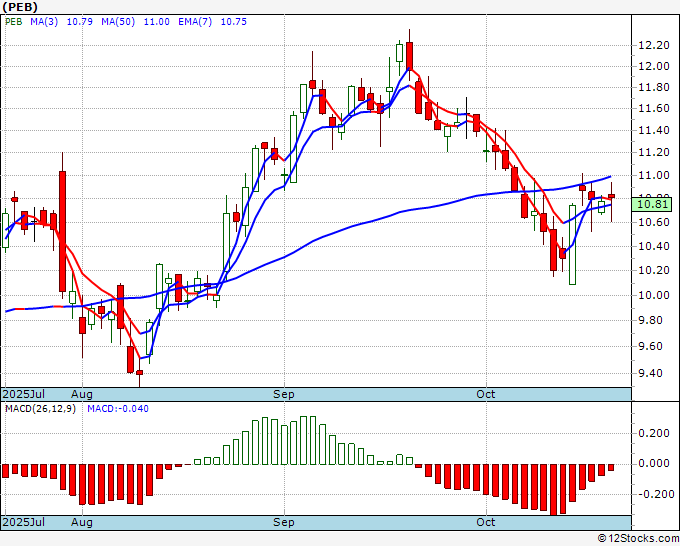The height and width of the screenshot is (546, 680).
Task: Click the 11.80 price axis label
Action: coord(654,88)
